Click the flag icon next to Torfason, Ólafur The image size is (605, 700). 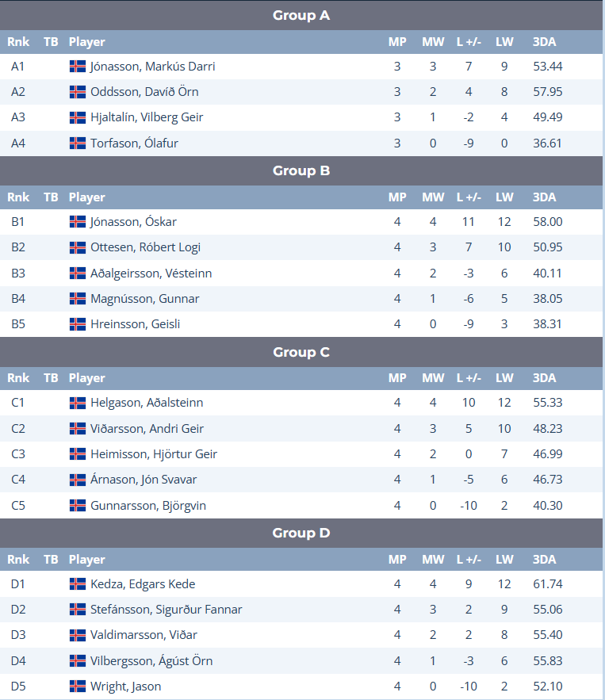click(78, 143)
